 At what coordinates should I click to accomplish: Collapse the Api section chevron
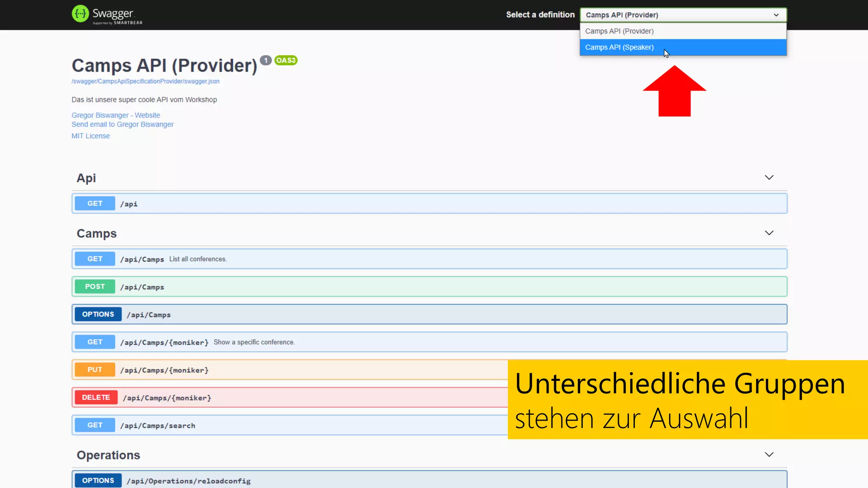[769, 177]
